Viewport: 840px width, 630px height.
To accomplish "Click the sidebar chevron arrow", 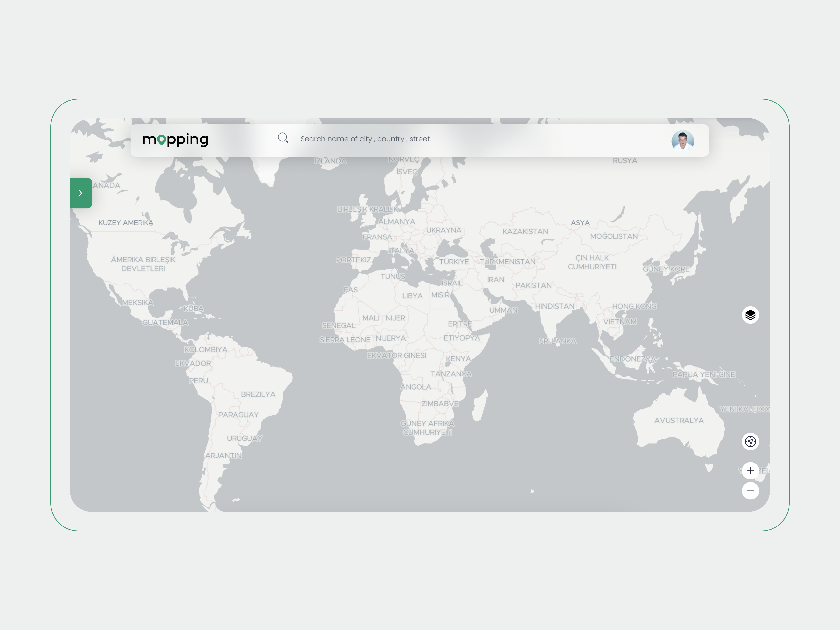I will tap(80, 193).
